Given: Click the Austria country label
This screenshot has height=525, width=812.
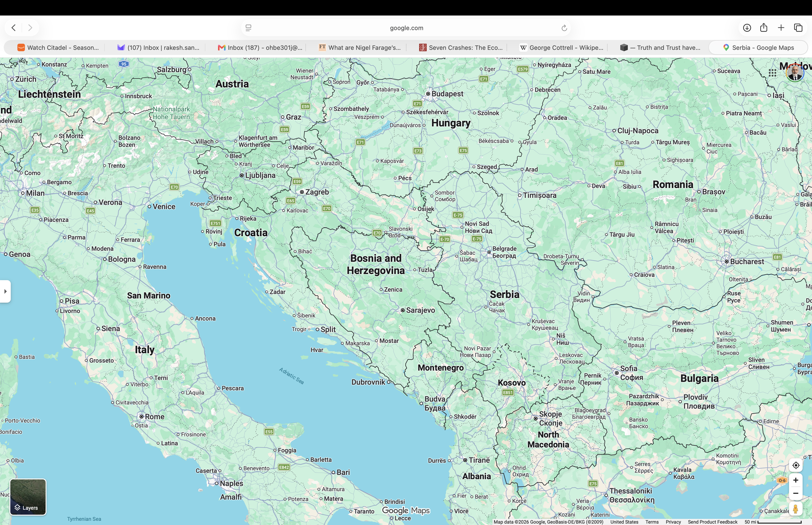Looking at the screenshot, I should pyautogui.click(x=232, y=84).
